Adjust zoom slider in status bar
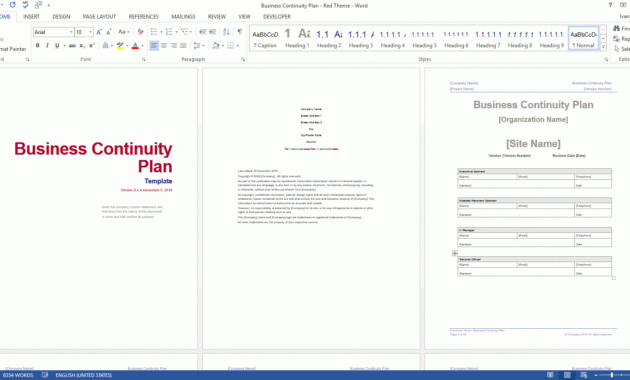630x380 pixels. pyautogui.click(x=612, y=375)
